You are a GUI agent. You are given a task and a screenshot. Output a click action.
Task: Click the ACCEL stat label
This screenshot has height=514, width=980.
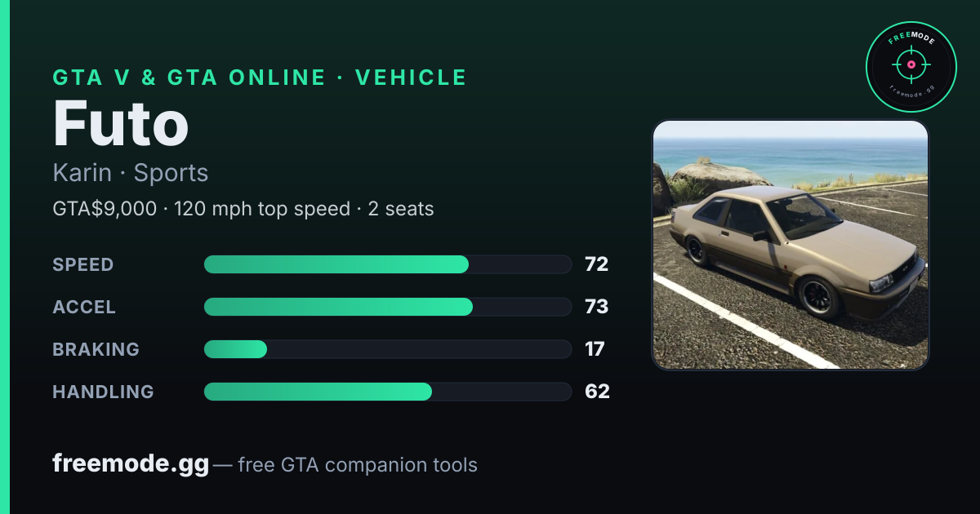pos(84,307)
